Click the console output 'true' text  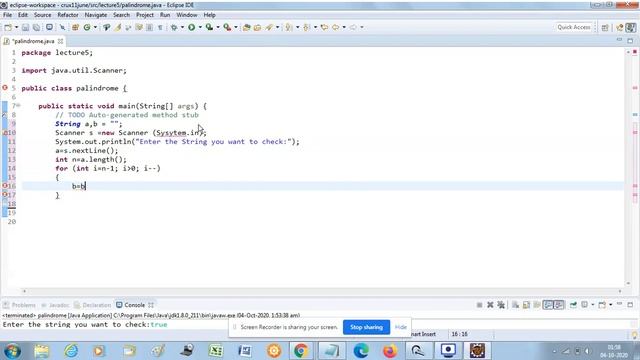159,324
